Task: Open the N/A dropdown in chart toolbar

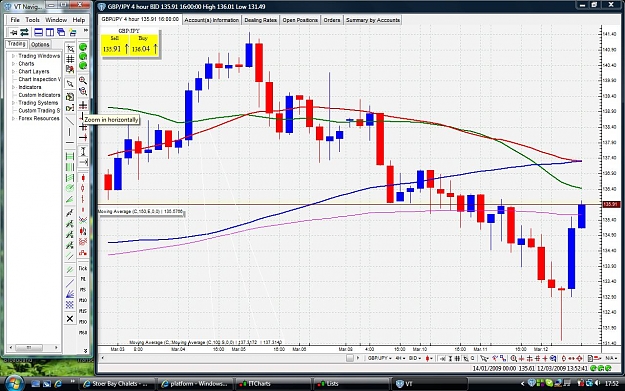Action: point(610,358)
